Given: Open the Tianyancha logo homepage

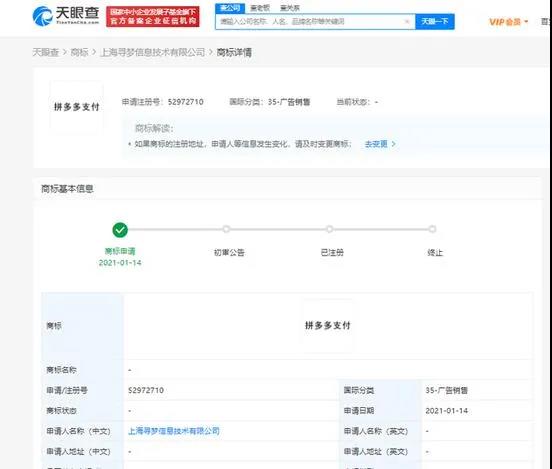Looking at the screenshot, I should click(x=66, y=16).
